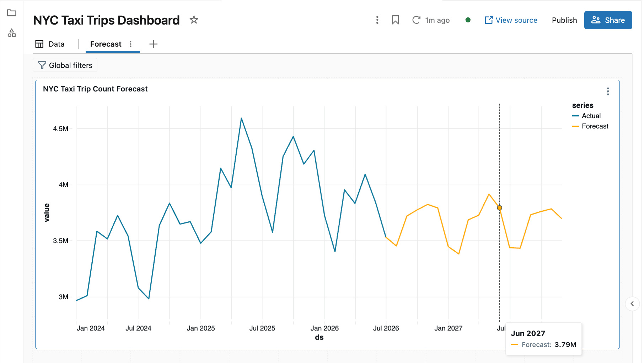The height and width of the screenshot is (363, 644).
Task: Click the Jul 2026 x-axis label
Action: (x=386, y=328)
